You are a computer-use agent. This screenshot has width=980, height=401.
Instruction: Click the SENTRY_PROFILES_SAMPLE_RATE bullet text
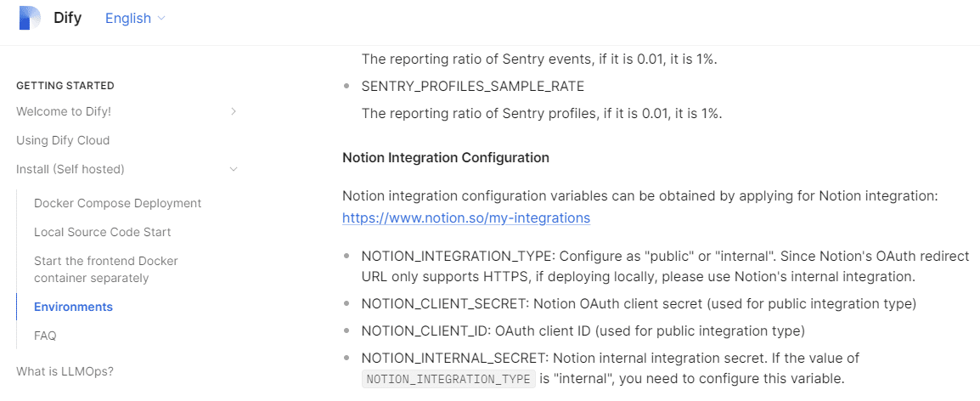472,87
